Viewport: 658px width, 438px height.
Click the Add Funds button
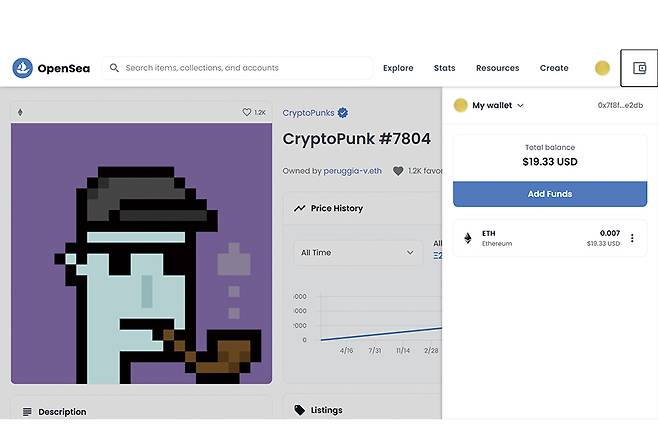click(x=550, y=194)
